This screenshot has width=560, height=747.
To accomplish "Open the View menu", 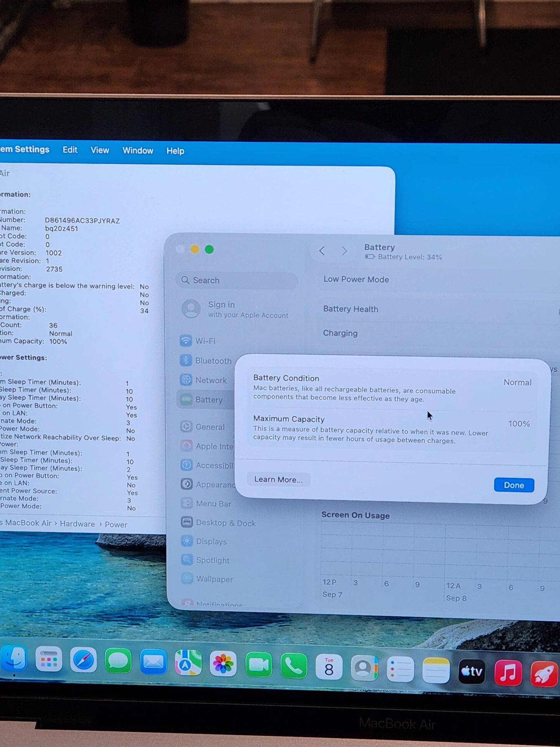I will point(100,150).
